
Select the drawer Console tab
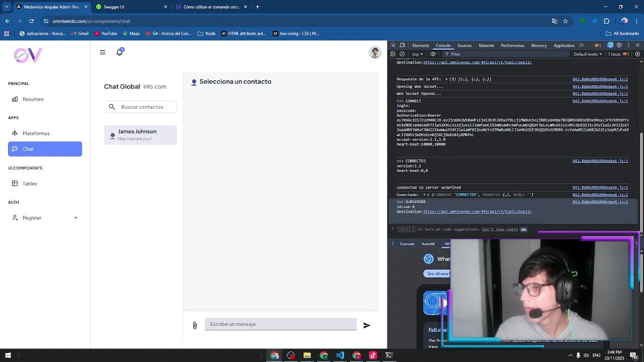coord(407,244)
